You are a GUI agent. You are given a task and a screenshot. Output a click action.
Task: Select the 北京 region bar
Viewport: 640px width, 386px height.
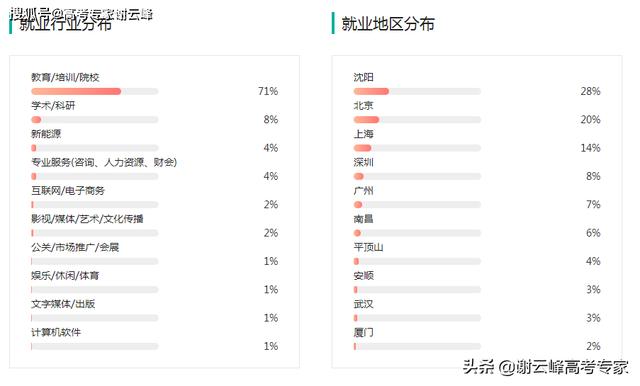pos(417,120)
